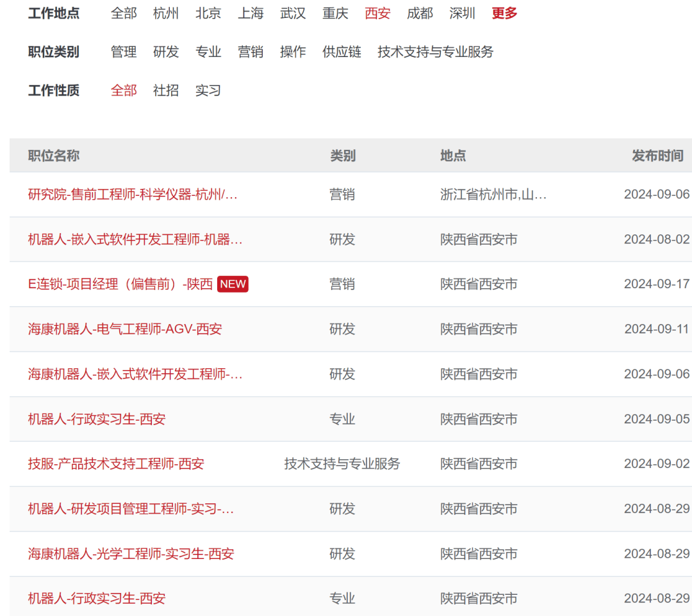Viewport: 692px width, 616px height.
Task: Open E连锁-项目经理（偏售前）-陕西 job
Action: [120, 284]
